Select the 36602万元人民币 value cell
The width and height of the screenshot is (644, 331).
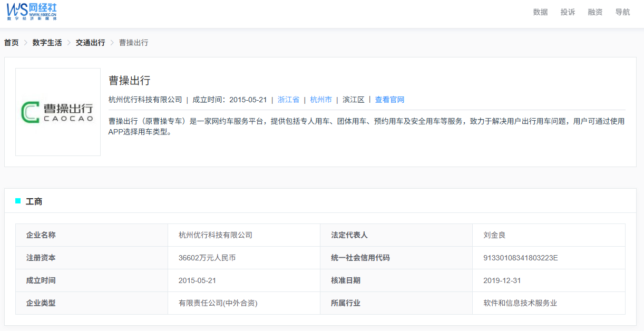click(x=244, y=258)
